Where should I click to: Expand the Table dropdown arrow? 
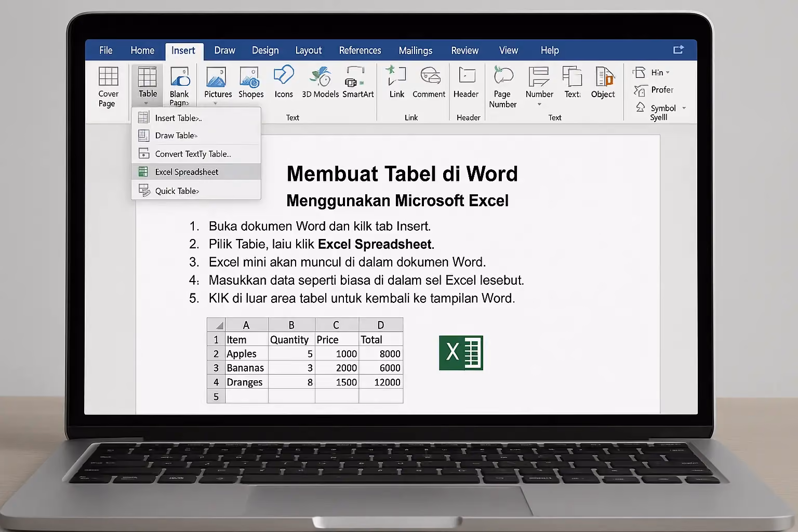tap(146, 103)
